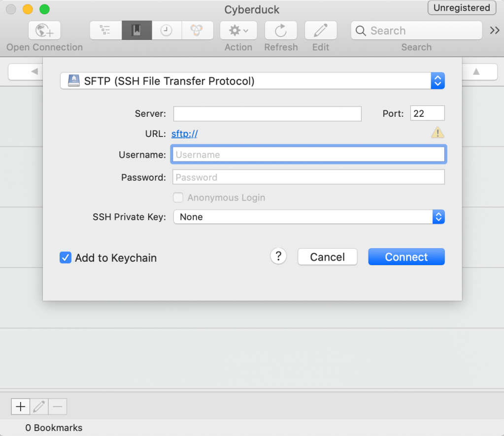Select the Bookmarks view icon
504x436 pixels.
pos(136,31)
